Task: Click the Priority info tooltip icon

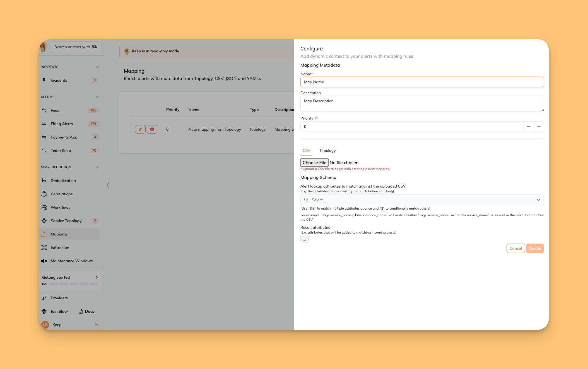Action: click(317, 118)
